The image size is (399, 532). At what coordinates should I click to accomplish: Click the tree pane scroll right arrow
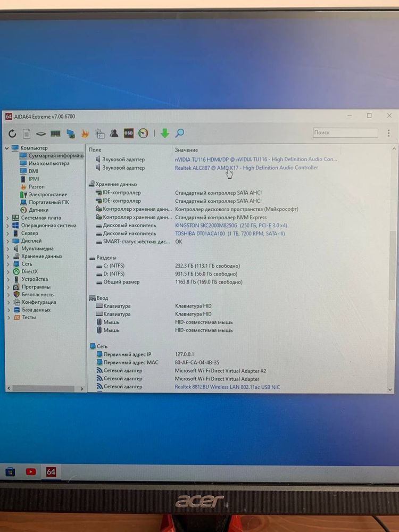(x=82, y=389)
